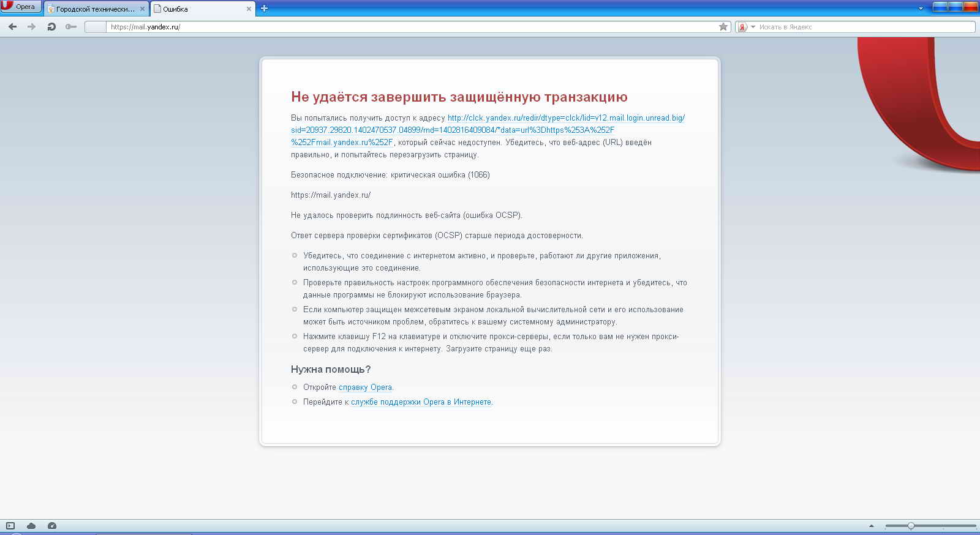Viewport: 980px width, 535px height.
Task: Click the 'Нужна помощь?' heading
Action: (x=331, y=370)
